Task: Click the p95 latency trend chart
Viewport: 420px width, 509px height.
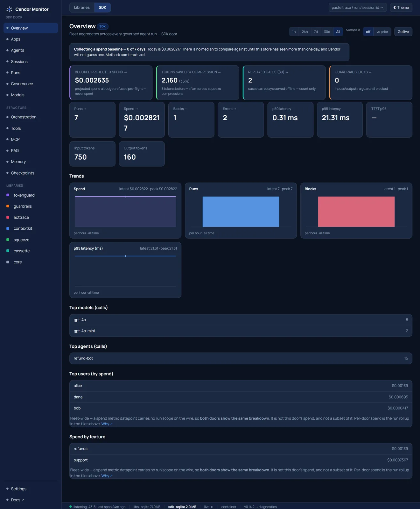Action: [125, 270]
